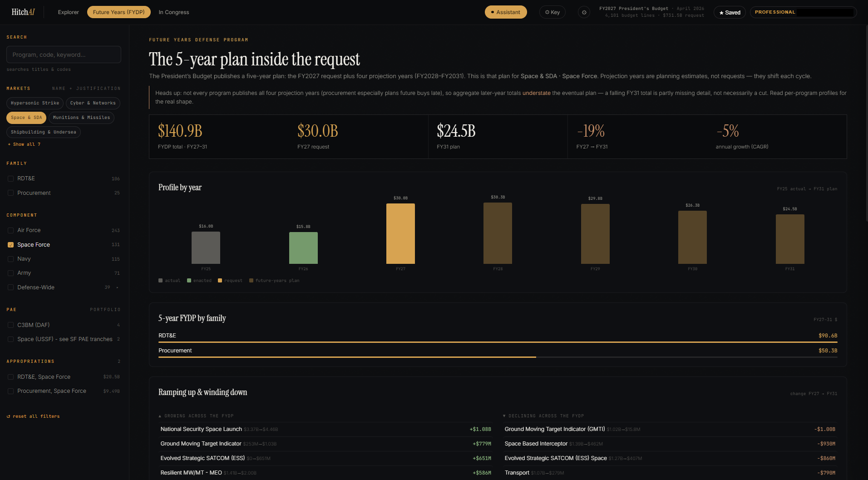The height and width of the screenshot is (480, 868).
Task: Select the Future Years (FYDP) tab
Action: click(x=119, y=12)
